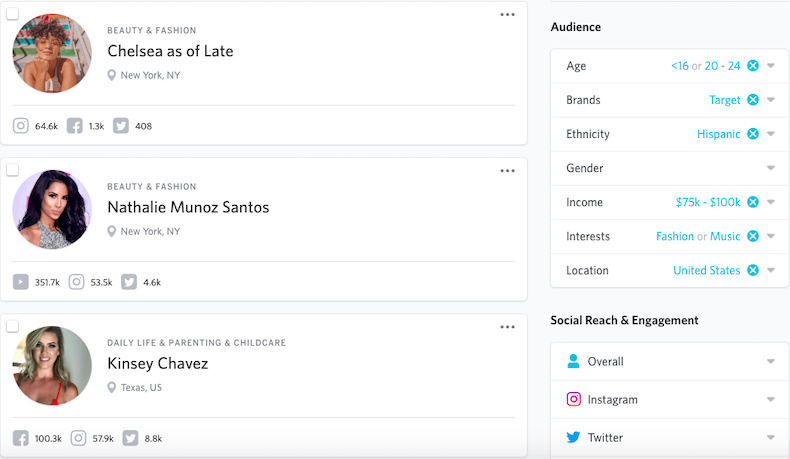Expand the Overall social reach section

(771, 362)
